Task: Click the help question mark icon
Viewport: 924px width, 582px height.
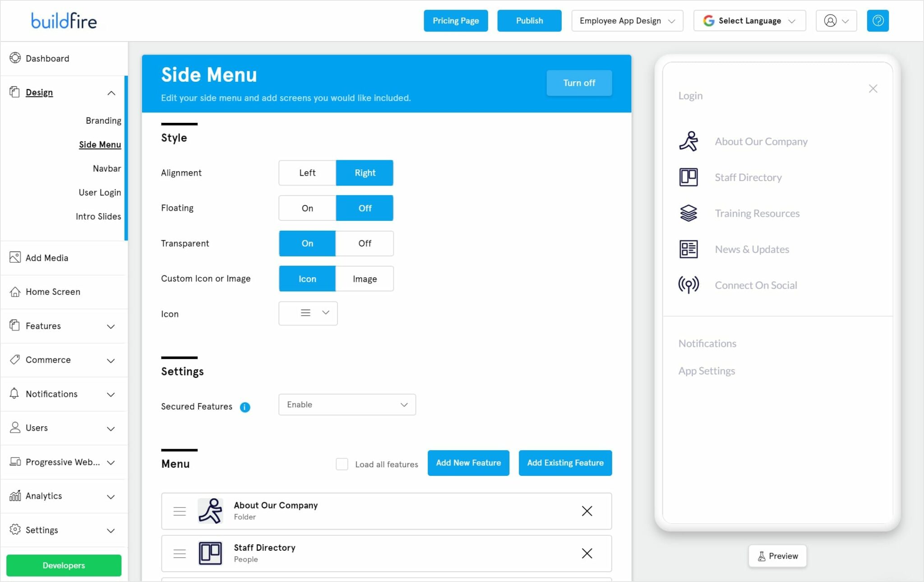Action: click(x=877, y=20)
